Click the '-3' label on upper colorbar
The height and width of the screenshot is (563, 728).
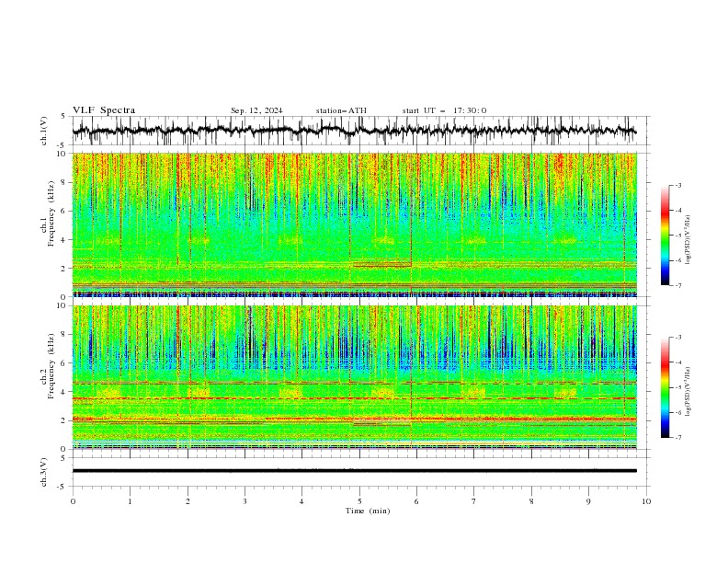pos(677,185)
